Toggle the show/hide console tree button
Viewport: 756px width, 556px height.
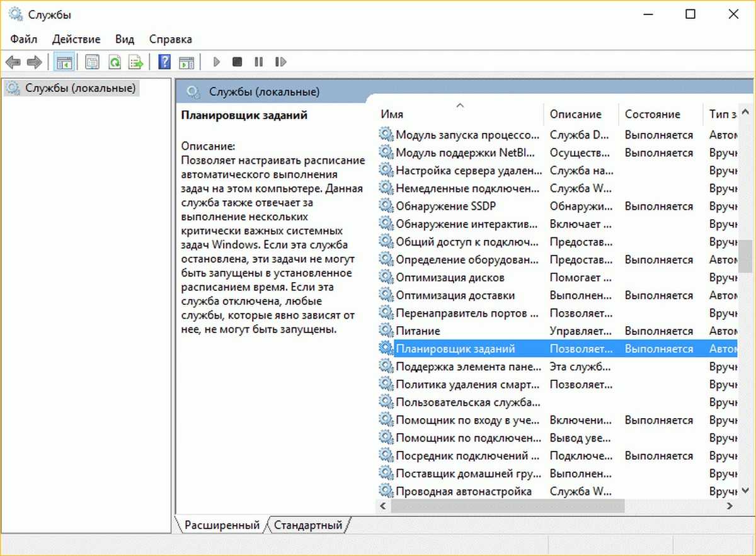click(64, 62)
